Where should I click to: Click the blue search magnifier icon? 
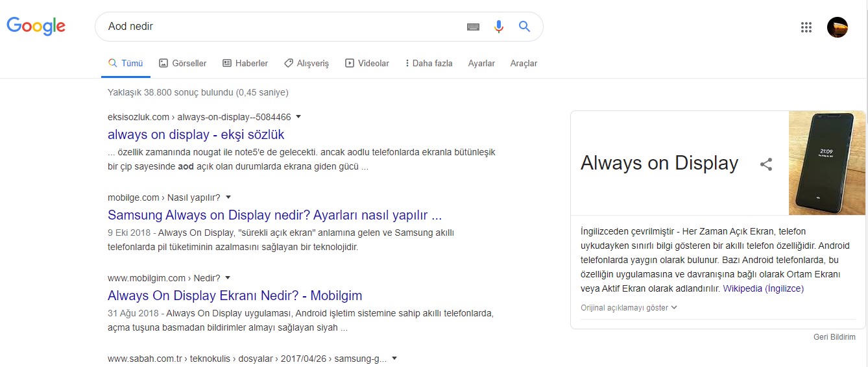[x=524, y=27]
